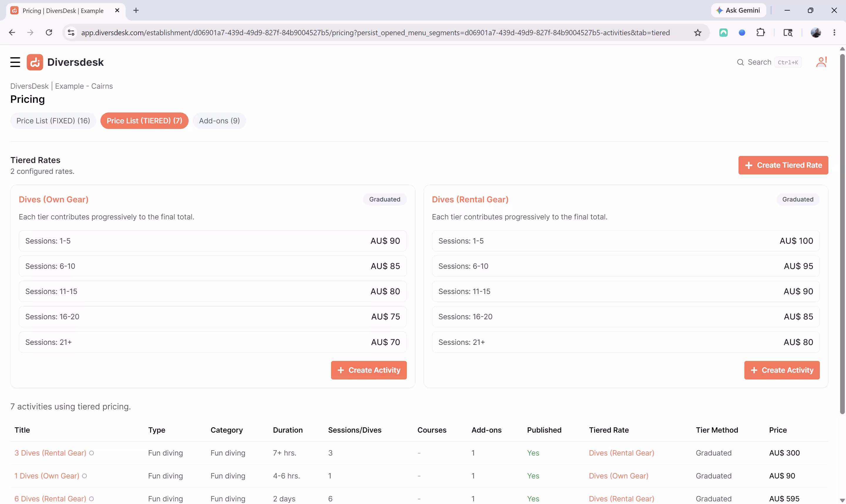Go back to the previous page
This screenshot has height=504, width=846.
tap(12, 33)
